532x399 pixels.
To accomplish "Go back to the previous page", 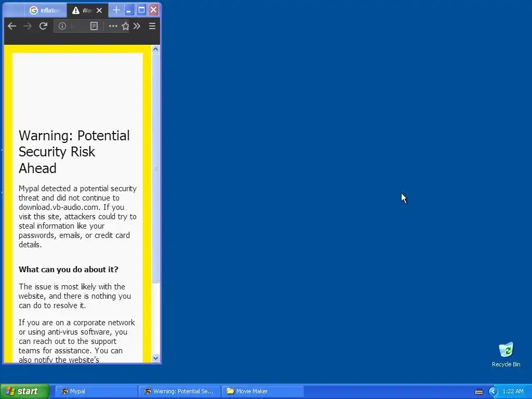I will coord(12,26).
